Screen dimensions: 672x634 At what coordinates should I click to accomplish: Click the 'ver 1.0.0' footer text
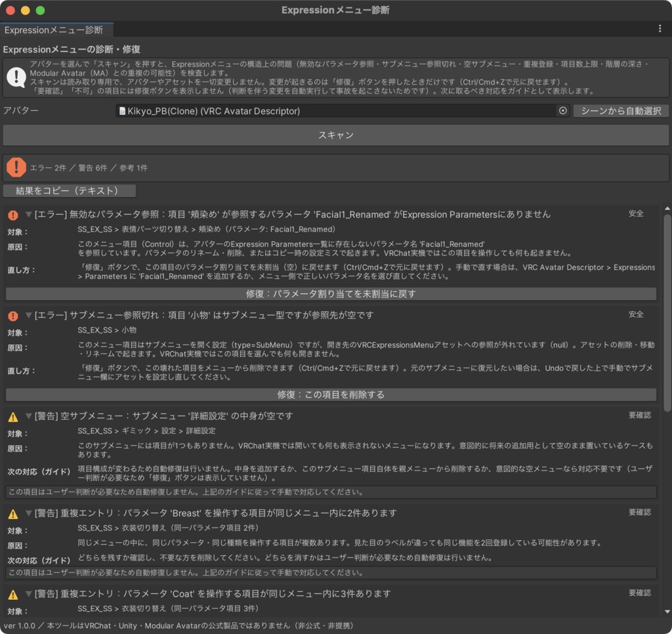pos(19,625)
